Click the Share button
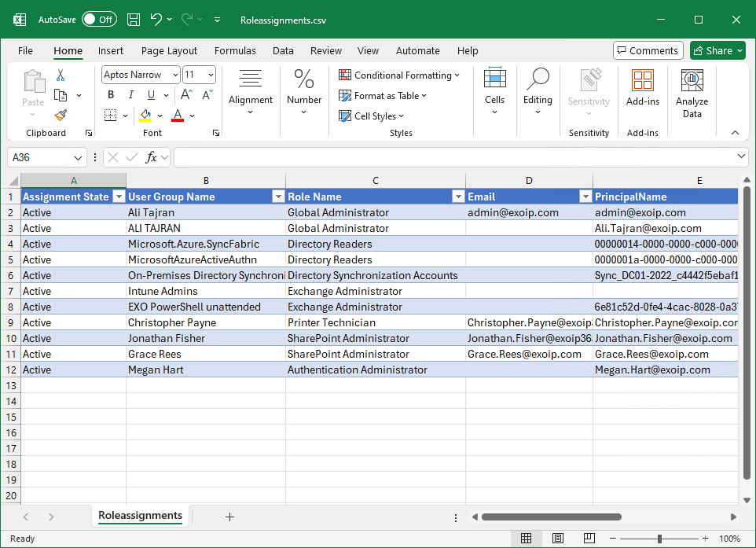 tap(717, 50)
